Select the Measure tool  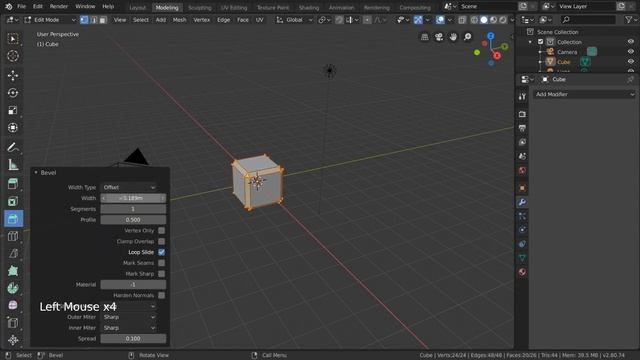click(13, 165)
